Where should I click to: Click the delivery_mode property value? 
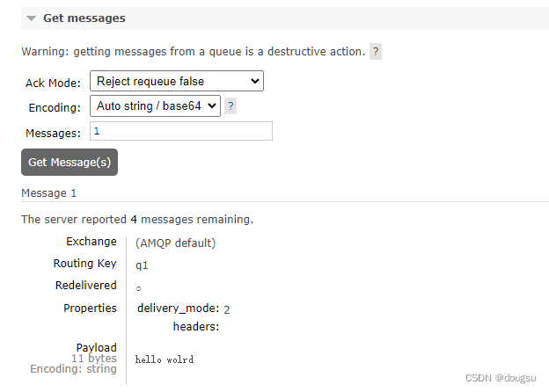coord(227,309)
